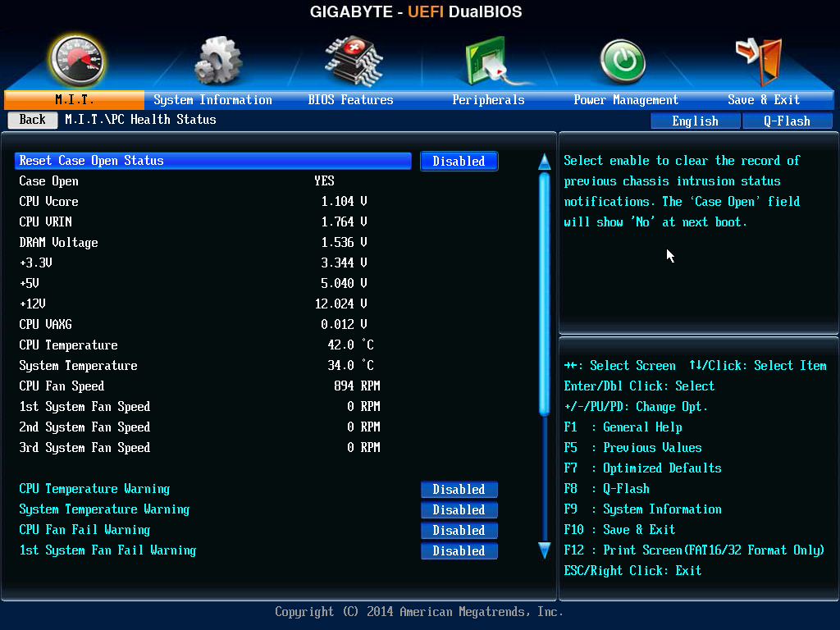Toggle the CPU Fan Fail Warning Disabled value

(x=459, y=530)
